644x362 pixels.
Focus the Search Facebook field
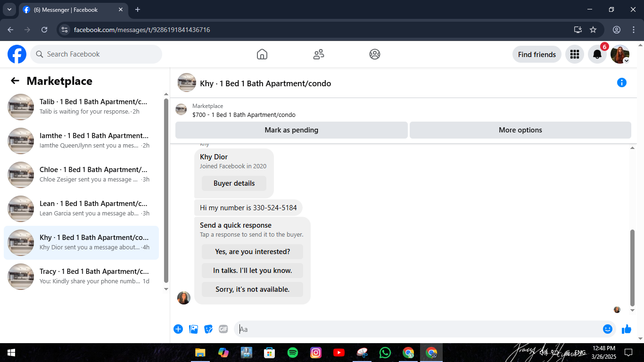coord(96,54)
